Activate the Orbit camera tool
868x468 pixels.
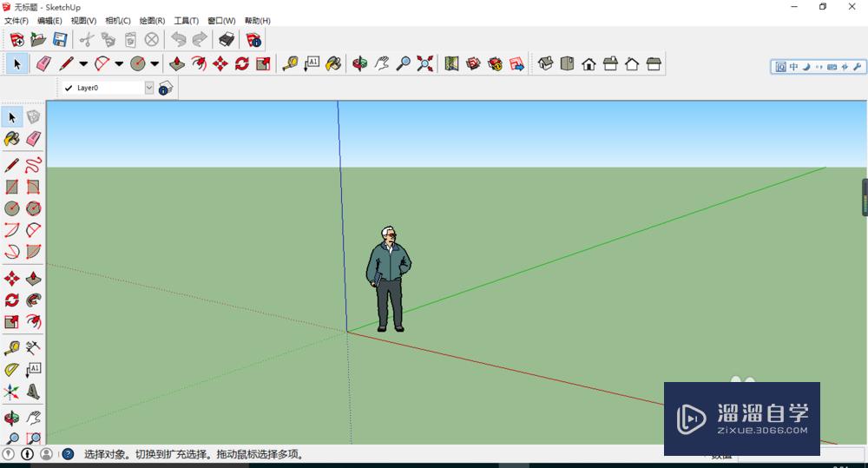click(360, 63)
